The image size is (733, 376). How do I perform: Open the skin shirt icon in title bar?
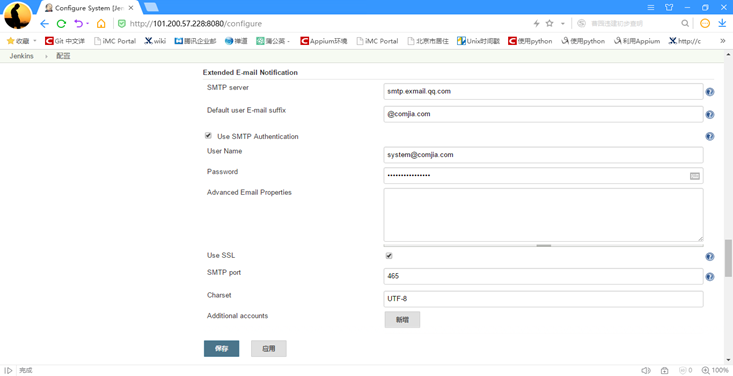pyautogui.click(x=669, y=7)
